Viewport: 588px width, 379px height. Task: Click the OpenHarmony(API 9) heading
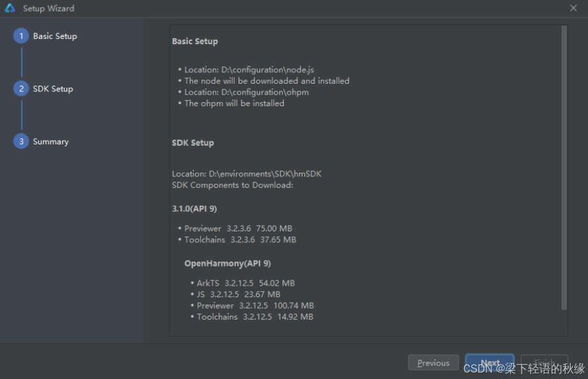click(228, 263)
